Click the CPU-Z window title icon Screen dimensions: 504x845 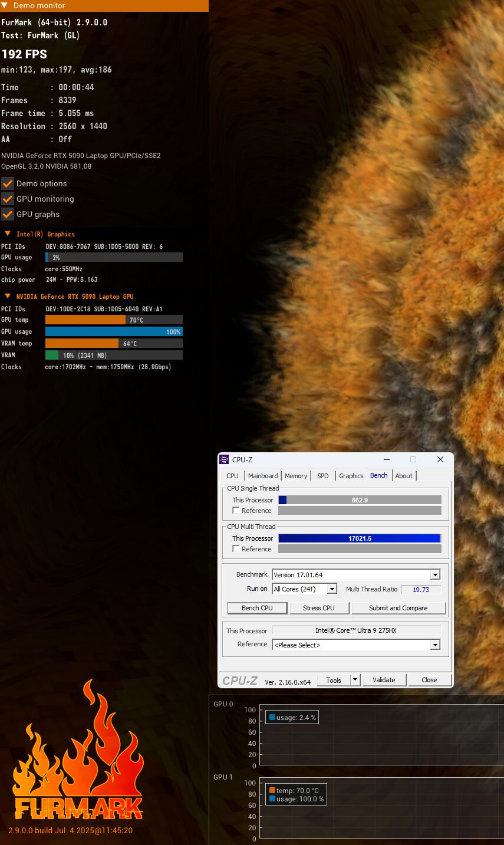click(x=224, y=459)
